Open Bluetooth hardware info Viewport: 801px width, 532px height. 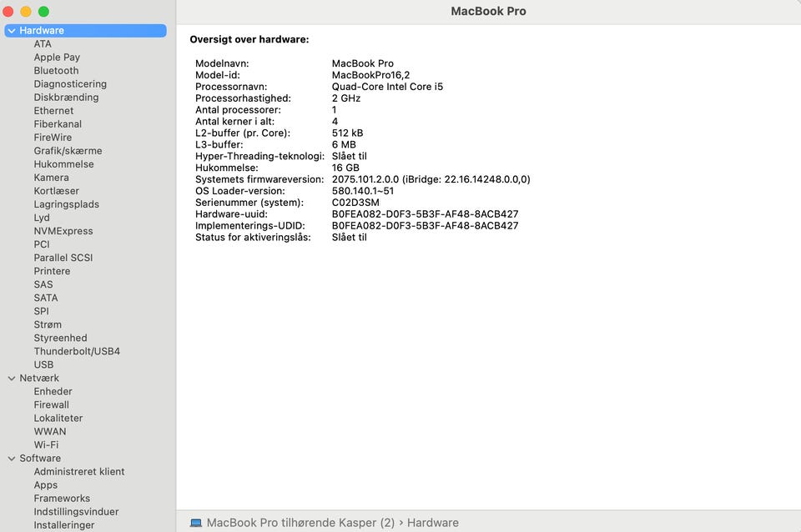click(56, 70)
